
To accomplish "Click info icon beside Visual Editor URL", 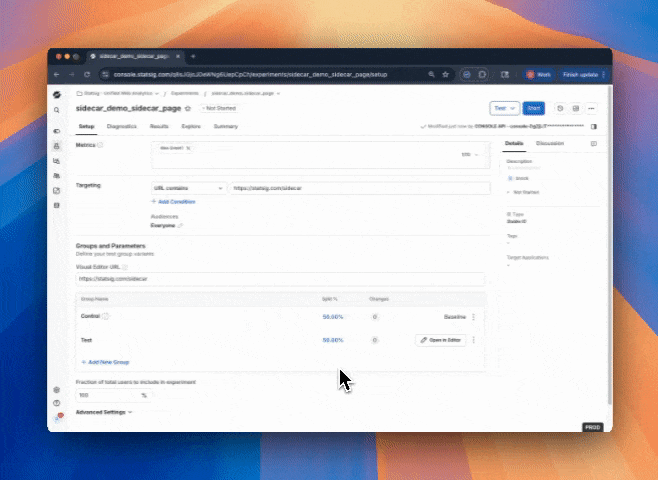I will pyautogui.click(x=125, y=267).
